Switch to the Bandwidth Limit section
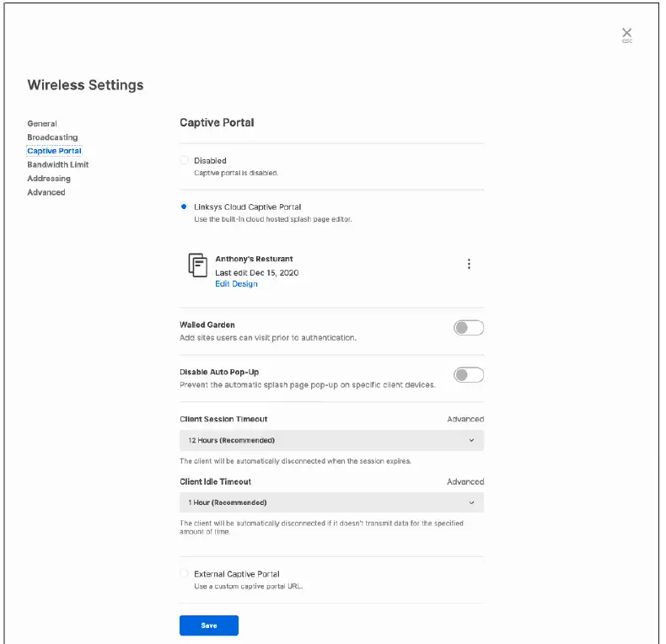This screenshot has height=644, width=666. (x=57, y=165)
